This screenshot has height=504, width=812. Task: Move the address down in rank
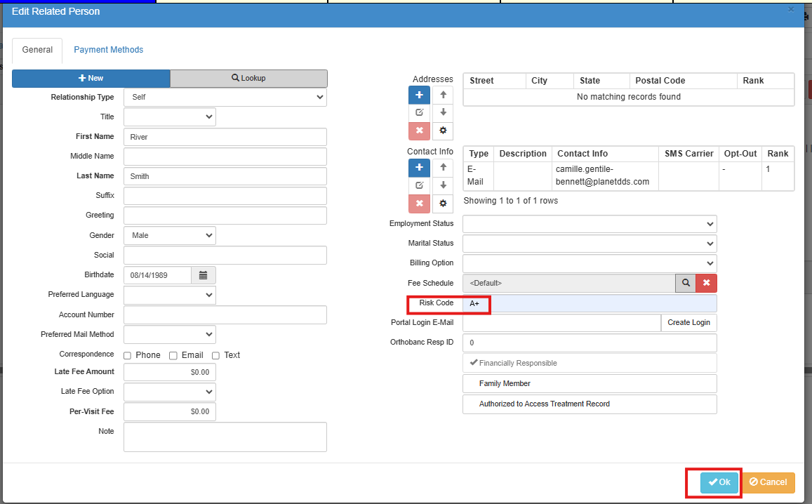point(443,113)
